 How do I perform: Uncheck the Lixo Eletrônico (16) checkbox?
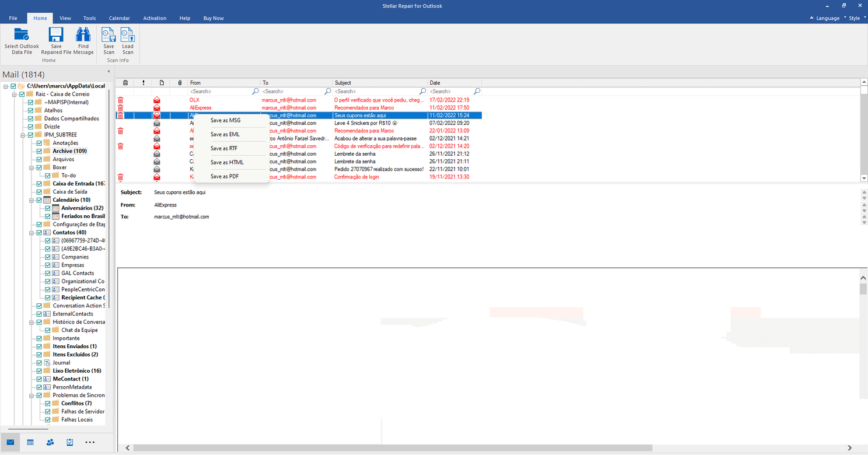coord(39,370)
